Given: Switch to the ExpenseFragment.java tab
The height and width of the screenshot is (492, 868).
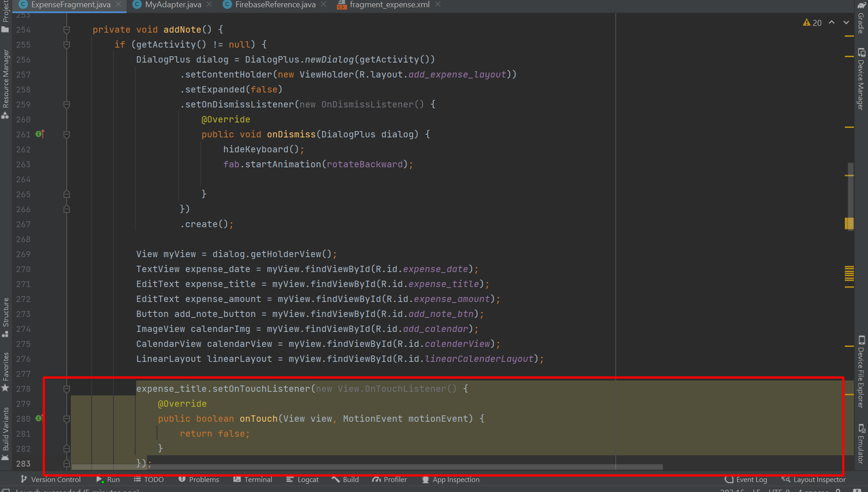Looking at the screenshot, I should point(70,5).
